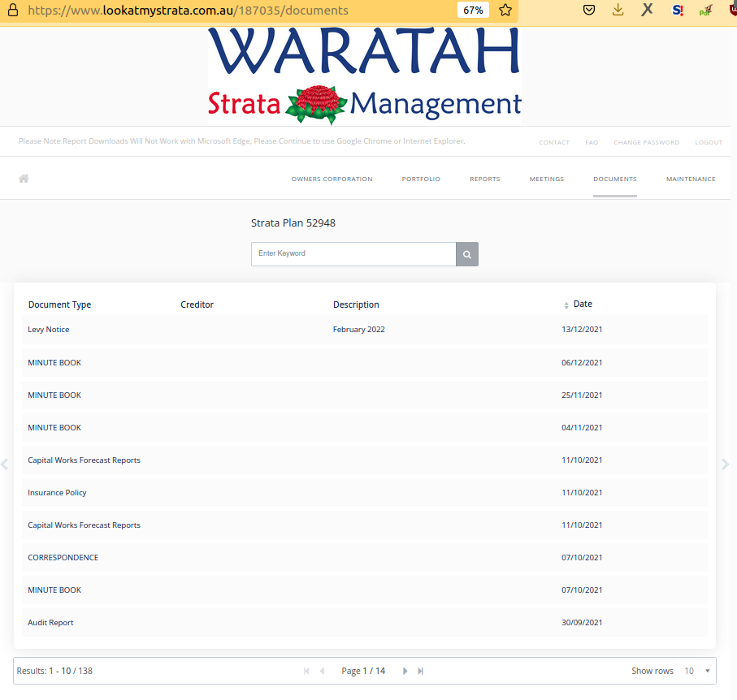The image size is (737, 700).
Task: Go to the previous results page
Action: click(322, 671)
